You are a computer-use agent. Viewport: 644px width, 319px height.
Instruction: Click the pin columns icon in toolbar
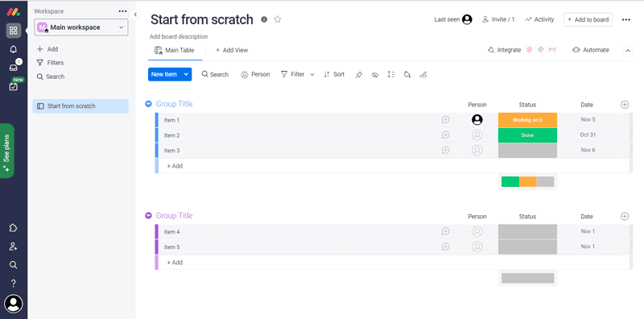[359, 74]
